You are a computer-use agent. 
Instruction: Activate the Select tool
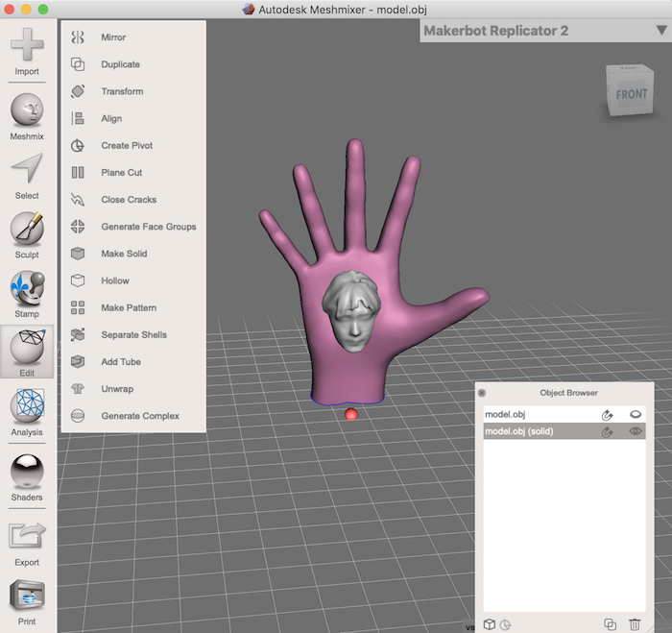[27, 177]
